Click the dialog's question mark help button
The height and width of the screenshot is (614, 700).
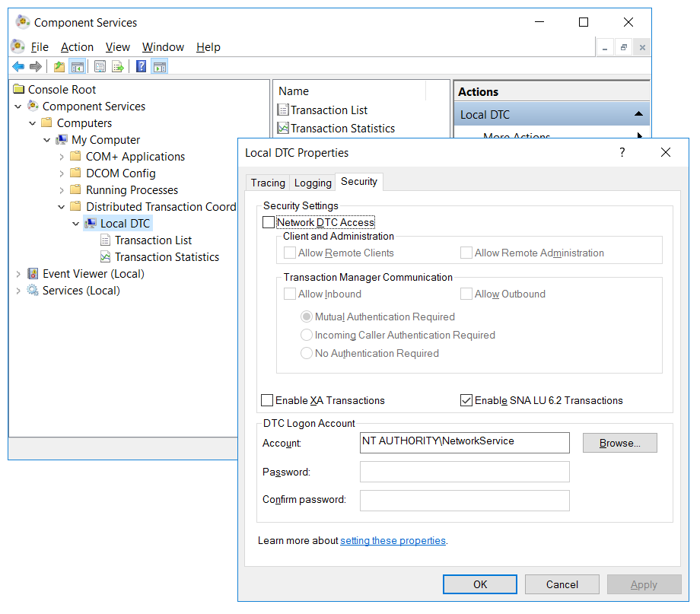(x=622, y=152)
